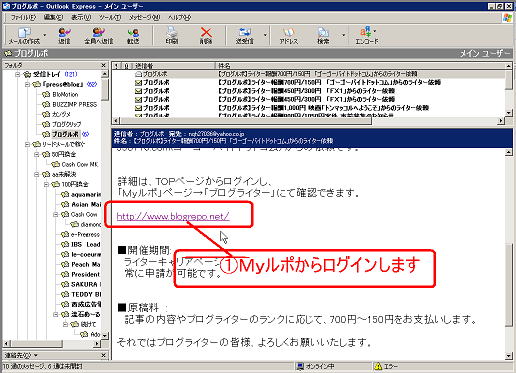Collapse the 100円換金 folder node
Screen dimensions: 516x373
(46, 184)
